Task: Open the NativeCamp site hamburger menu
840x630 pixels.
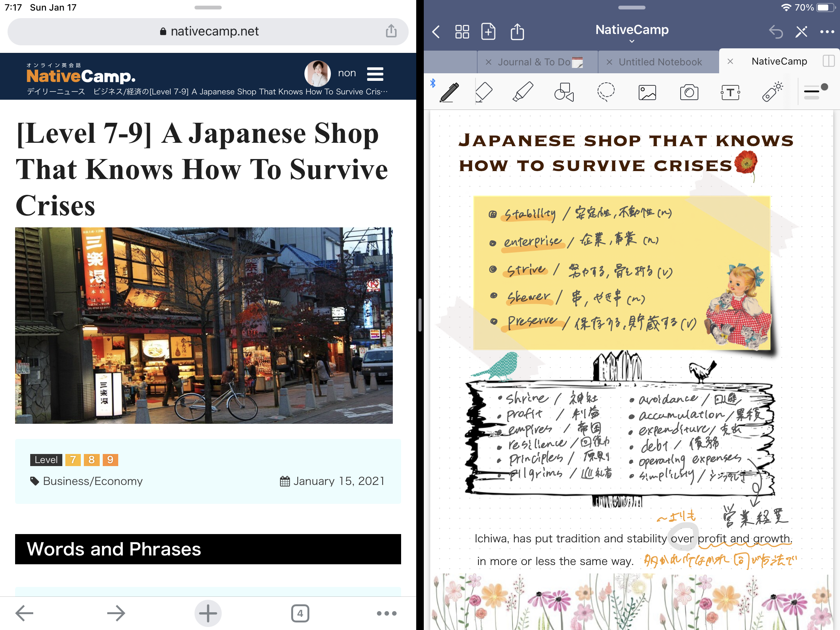Action: point(375,74)
